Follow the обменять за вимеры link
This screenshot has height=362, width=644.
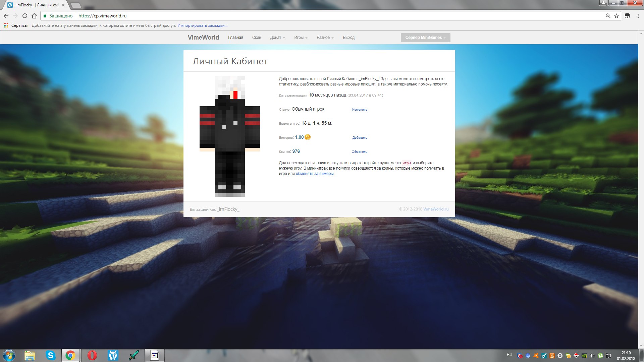[x=315, y=174]
